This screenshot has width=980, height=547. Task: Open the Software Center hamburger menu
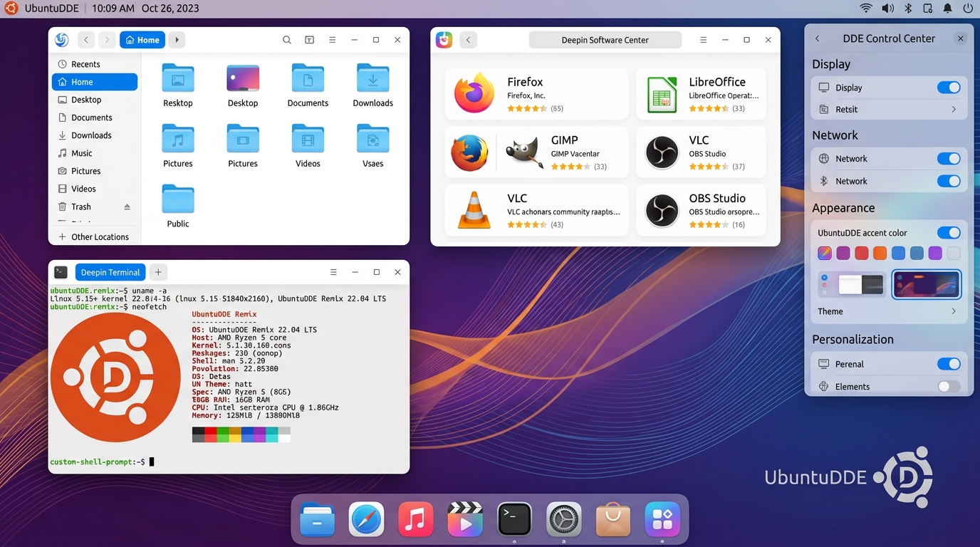click(703, 40)
